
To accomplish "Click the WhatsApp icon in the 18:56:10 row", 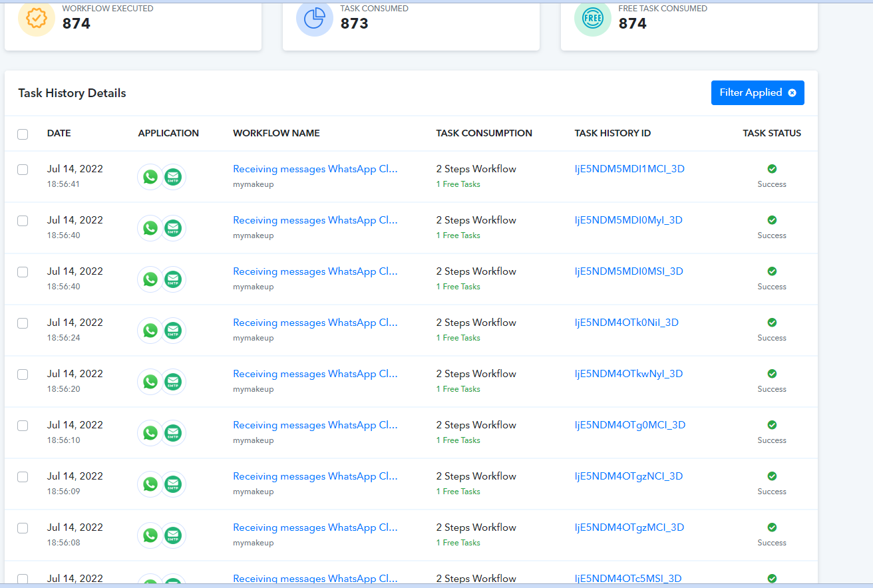I will (x=150, y=433).
